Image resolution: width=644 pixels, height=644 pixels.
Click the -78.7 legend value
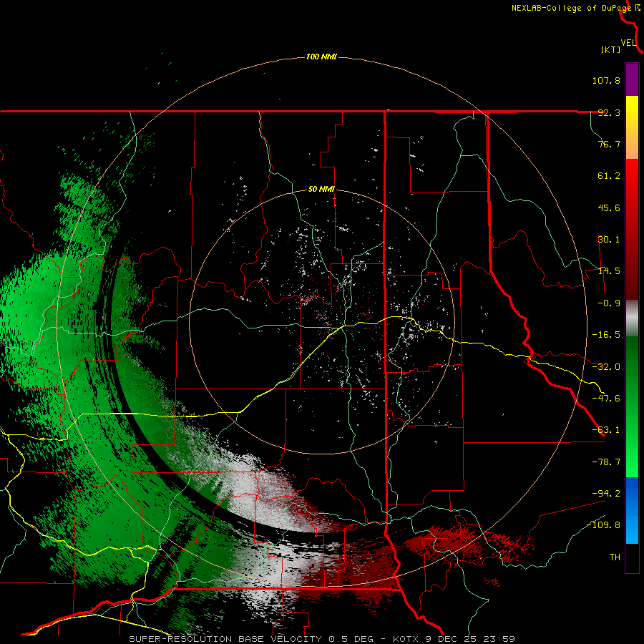(606, 462)
